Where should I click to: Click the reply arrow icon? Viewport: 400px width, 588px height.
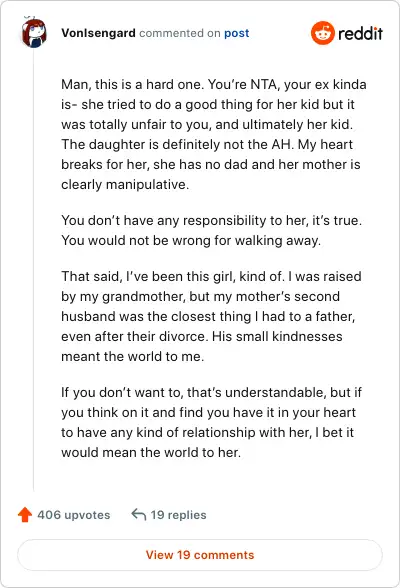click(138, 514)
